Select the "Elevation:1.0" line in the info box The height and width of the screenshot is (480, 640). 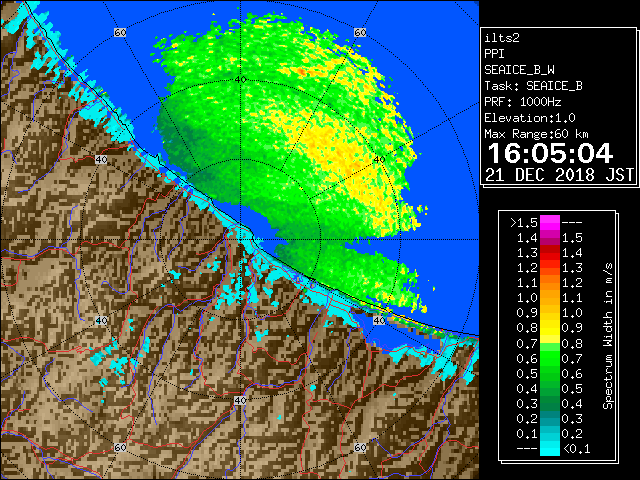pos(529,118)
